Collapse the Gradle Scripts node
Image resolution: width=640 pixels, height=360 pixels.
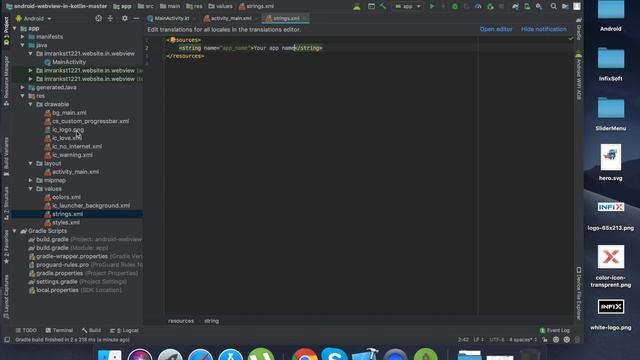tap(15, 231)
